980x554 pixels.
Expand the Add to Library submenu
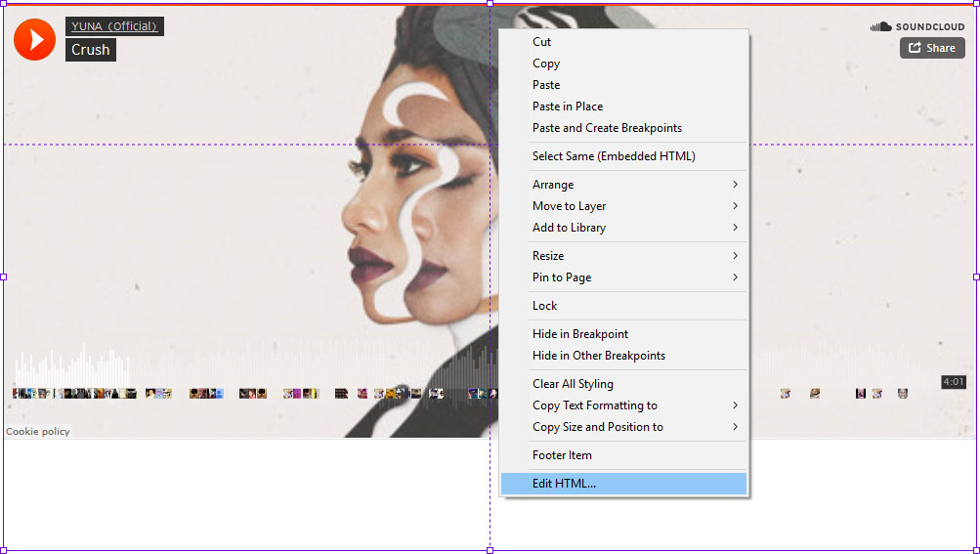point(623,228)
